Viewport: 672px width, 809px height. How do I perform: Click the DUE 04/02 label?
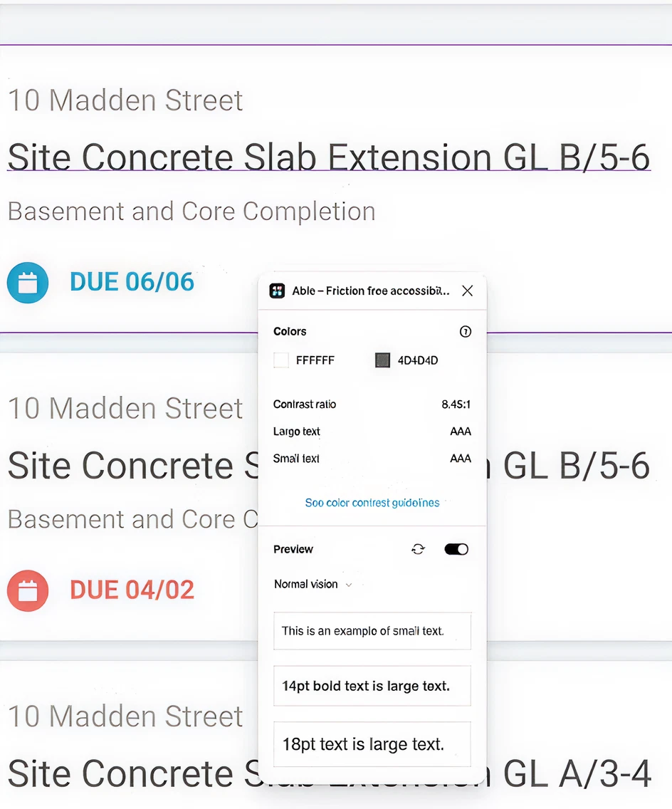click(x=132, y=590)
